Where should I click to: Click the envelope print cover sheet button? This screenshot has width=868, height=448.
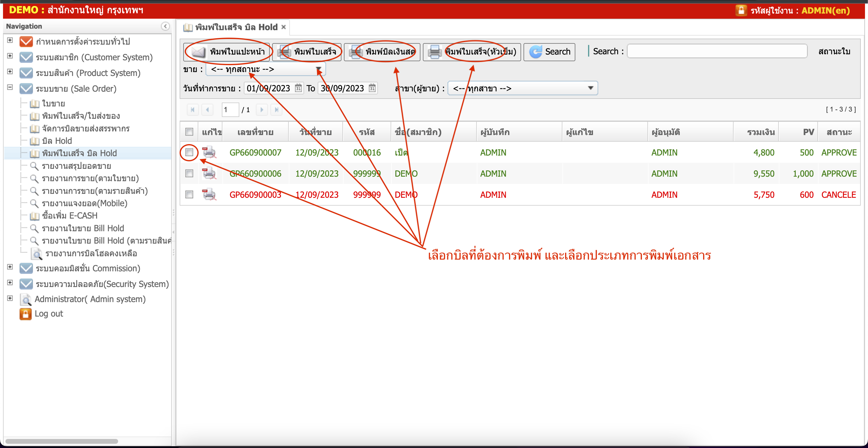227,52
